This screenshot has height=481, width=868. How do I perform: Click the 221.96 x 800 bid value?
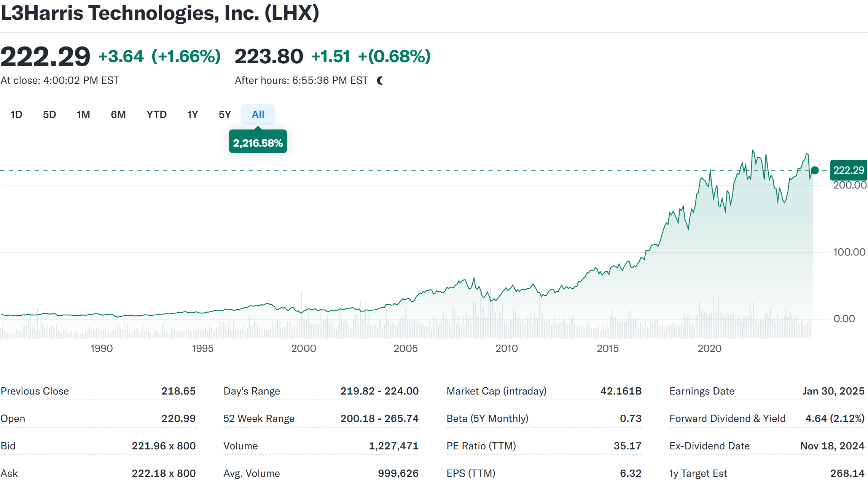(x=164, y=446)
